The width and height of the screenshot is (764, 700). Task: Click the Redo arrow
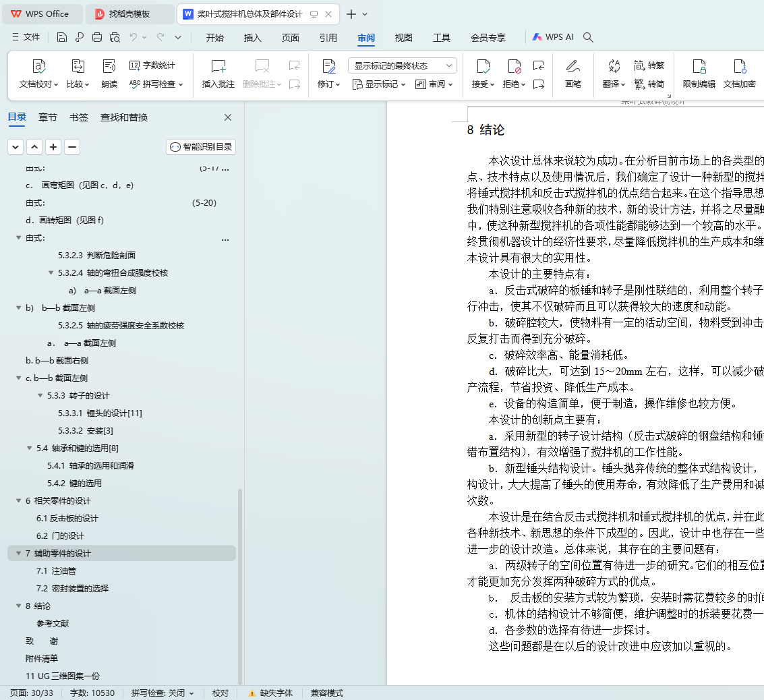160,37
